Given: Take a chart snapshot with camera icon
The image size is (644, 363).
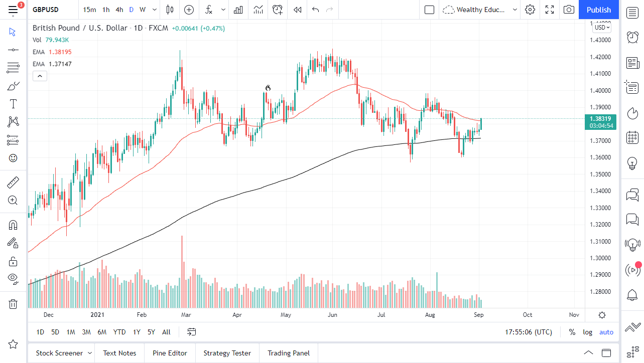Looking at the screenshot, I should tap(569, 10).
